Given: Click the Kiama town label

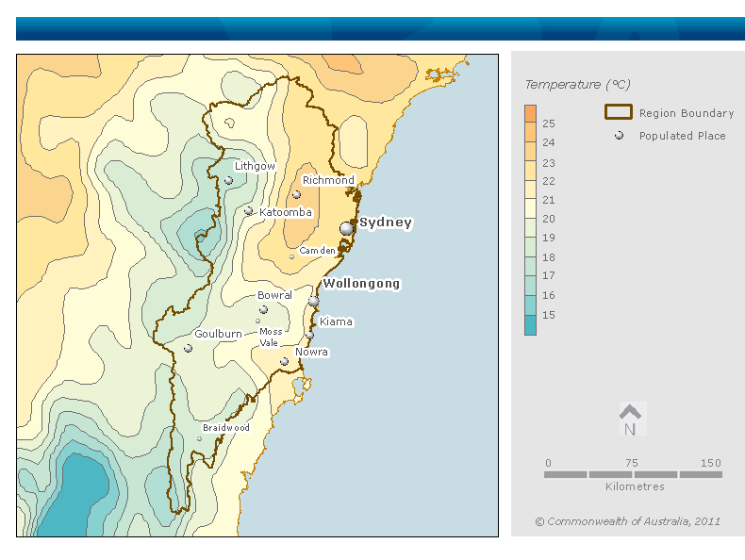Looking at the screenshot, I should coord(336,321).
